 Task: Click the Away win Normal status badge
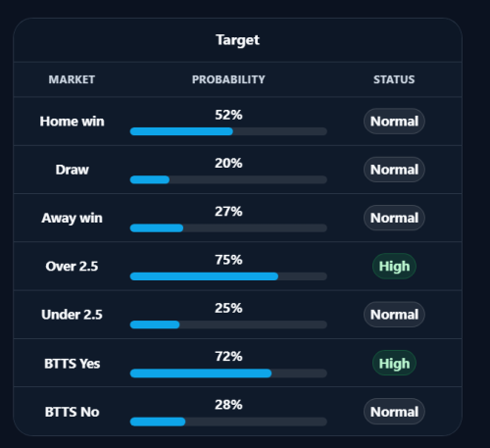(394, 218)
